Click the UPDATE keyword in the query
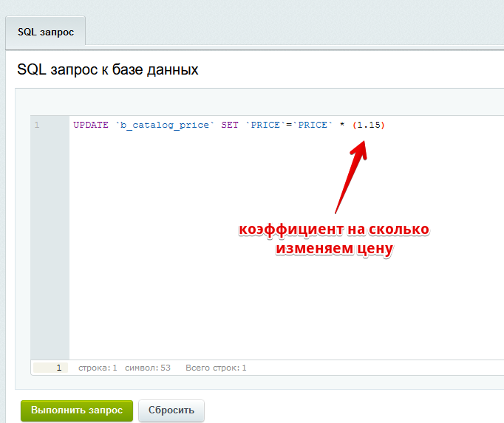504x423 pixels. pyautogui.click(x=89, y=125)
